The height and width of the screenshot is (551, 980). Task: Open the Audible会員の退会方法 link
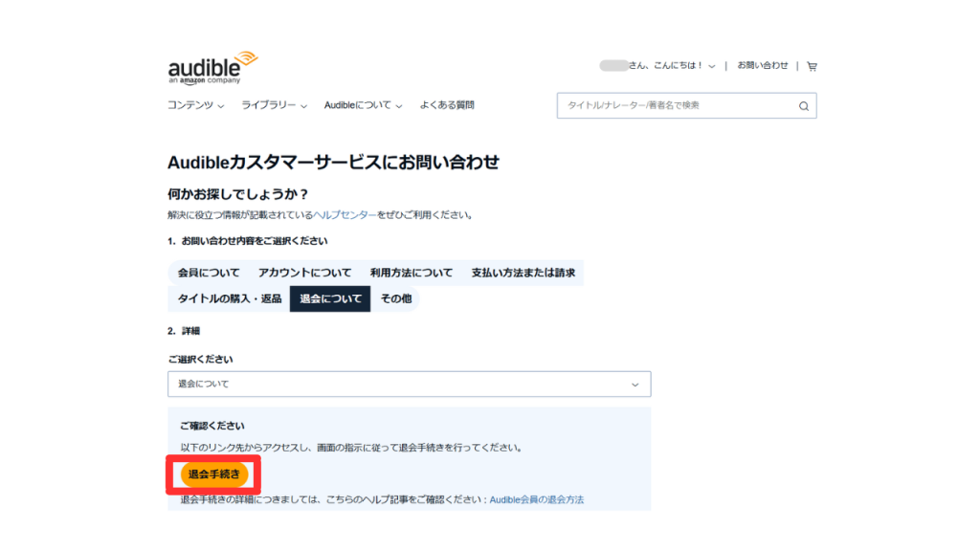536,499
